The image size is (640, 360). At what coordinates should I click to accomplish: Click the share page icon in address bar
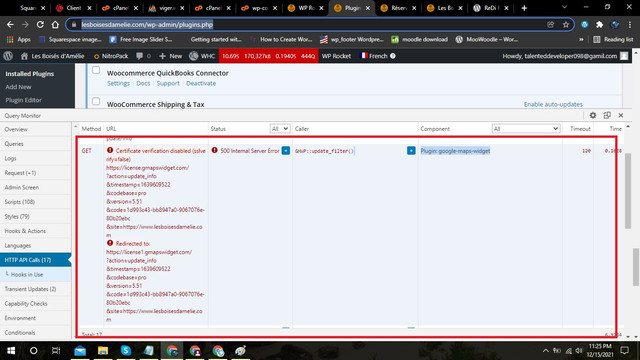pos(551,24)
